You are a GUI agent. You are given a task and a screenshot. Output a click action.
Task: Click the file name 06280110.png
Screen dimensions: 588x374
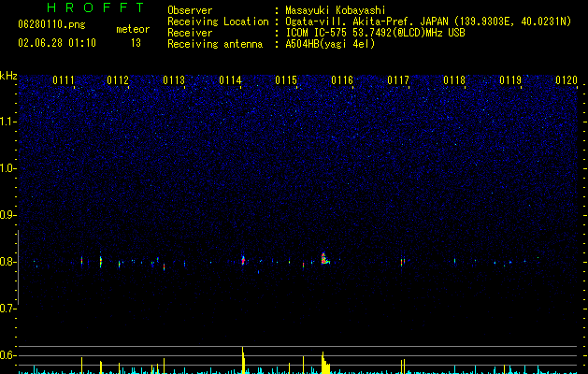pos(51,24)
